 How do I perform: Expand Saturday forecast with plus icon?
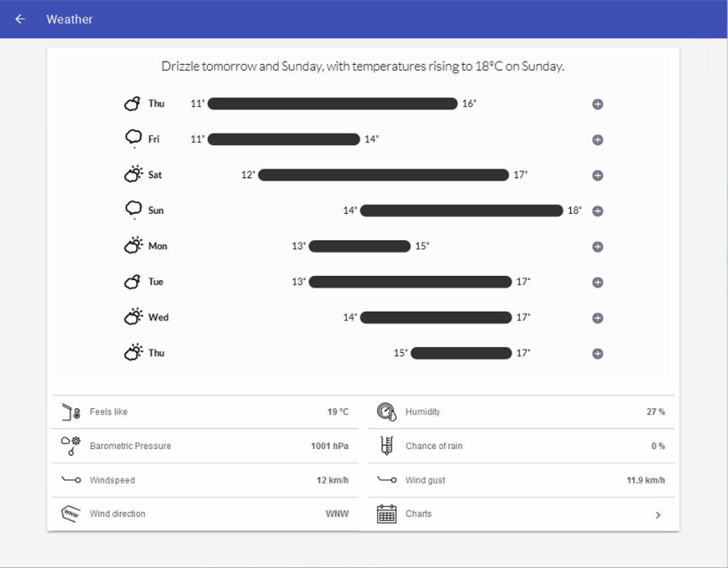(x=597, y=175)
